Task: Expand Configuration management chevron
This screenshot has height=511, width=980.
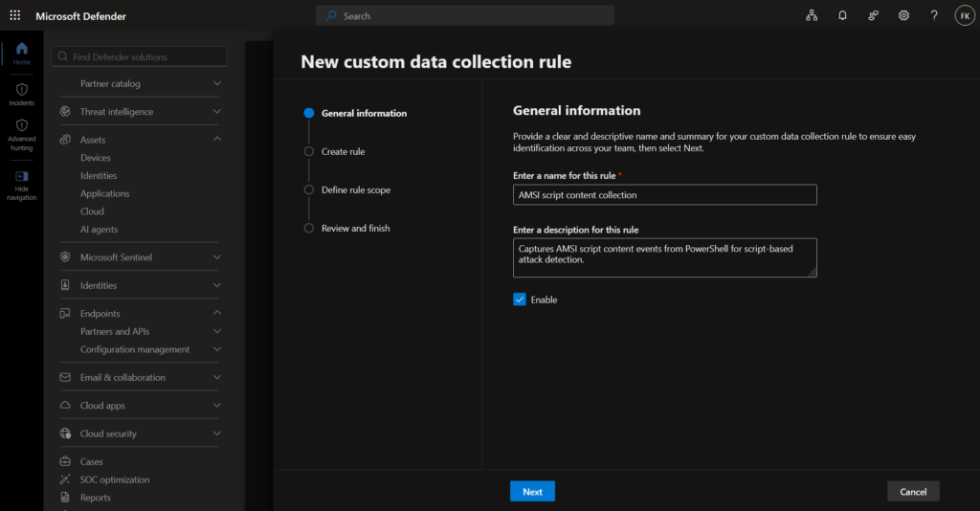Action: pos(217,349)
